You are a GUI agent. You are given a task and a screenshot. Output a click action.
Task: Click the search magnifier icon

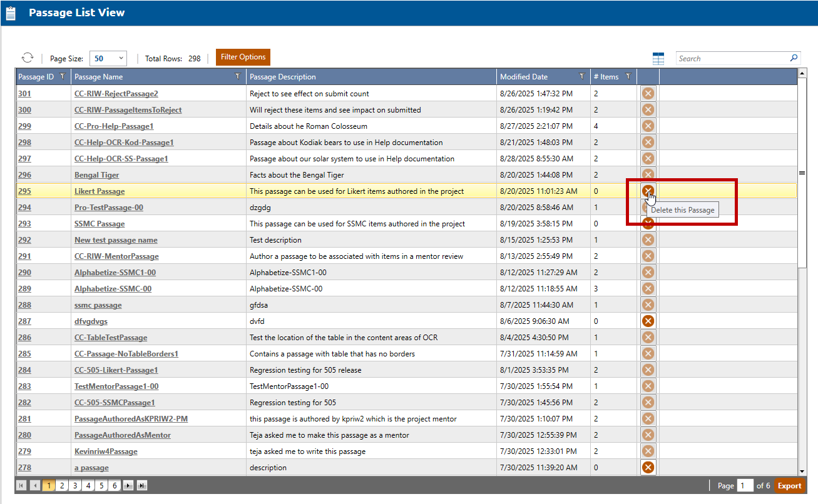pos(794,58)
